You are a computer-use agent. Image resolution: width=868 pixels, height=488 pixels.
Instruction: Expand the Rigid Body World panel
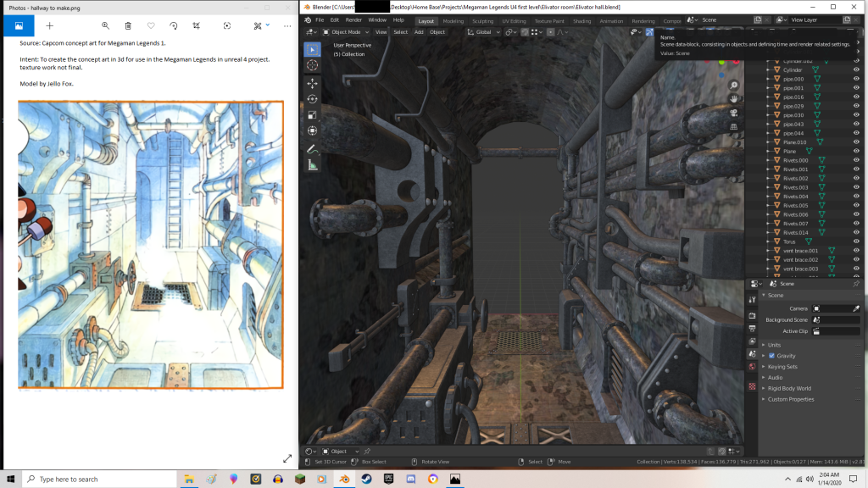coord(789,388)
